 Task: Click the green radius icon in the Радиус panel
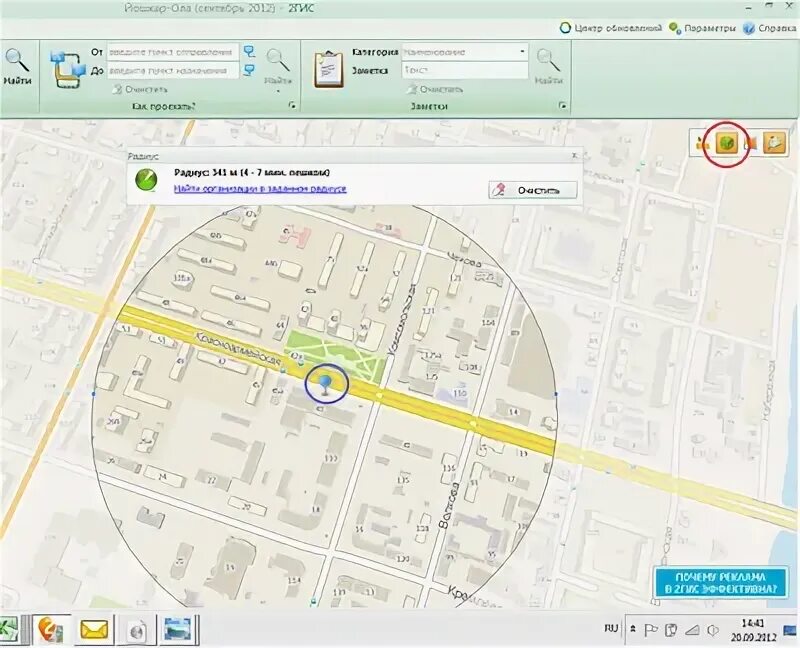(146, 180)
